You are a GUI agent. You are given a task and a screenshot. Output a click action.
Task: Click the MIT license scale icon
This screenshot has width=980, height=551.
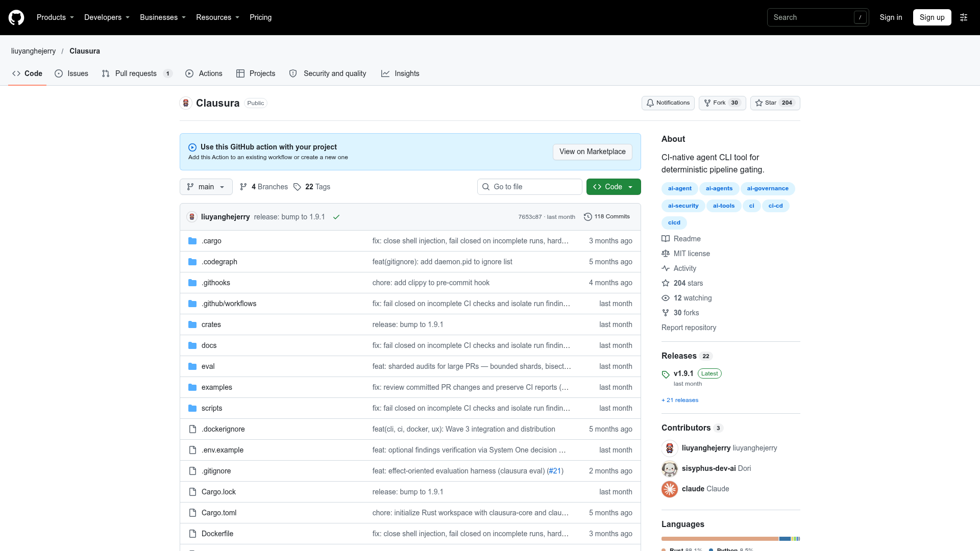(x=666, y=254)
